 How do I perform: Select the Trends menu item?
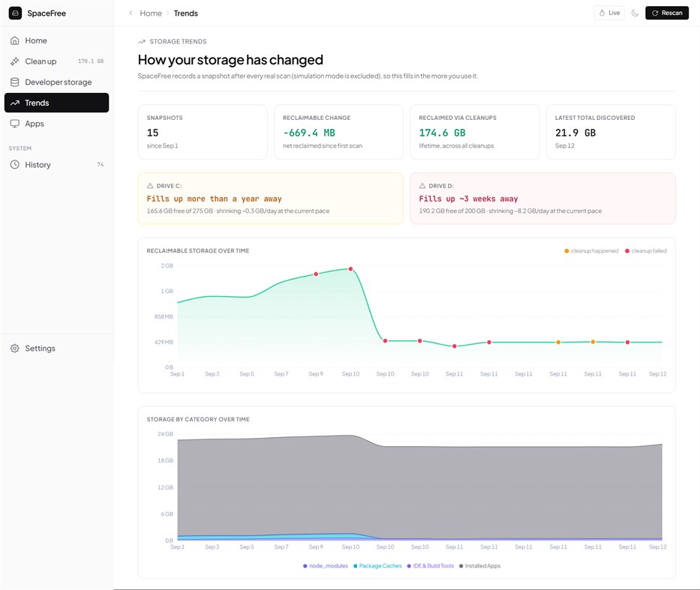pyautogui.click(x=57, y=103)
